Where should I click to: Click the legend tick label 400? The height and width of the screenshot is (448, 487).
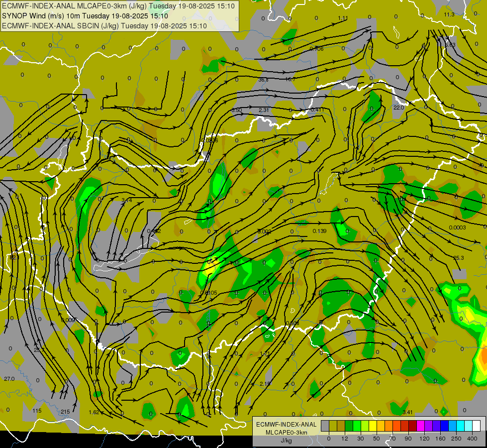point(472,439)
